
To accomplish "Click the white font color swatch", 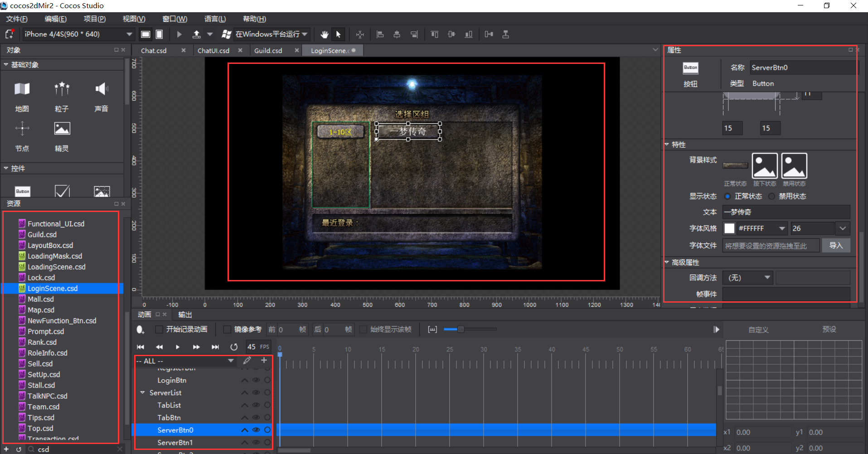I will click(729, 228).
